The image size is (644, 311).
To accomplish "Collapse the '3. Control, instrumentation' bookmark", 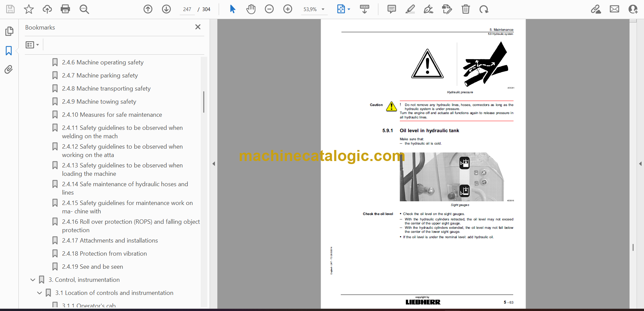I will pos(33,280).
